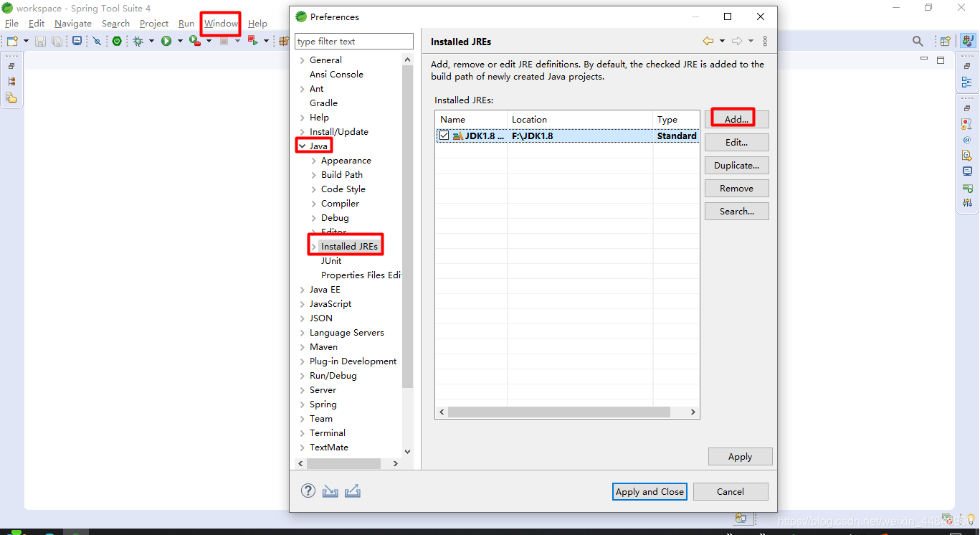Open the New wizard dropdown arrow

tap(26, 41)
